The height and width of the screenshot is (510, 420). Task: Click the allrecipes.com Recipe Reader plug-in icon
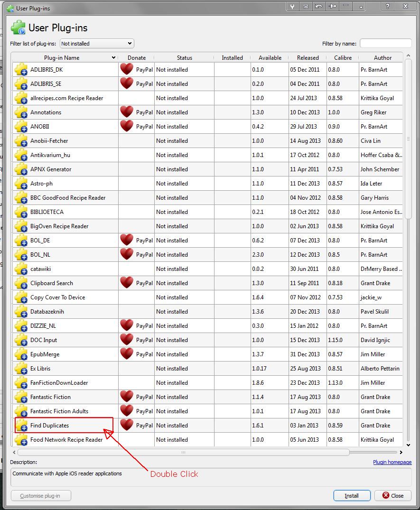[x=21, y=98]
